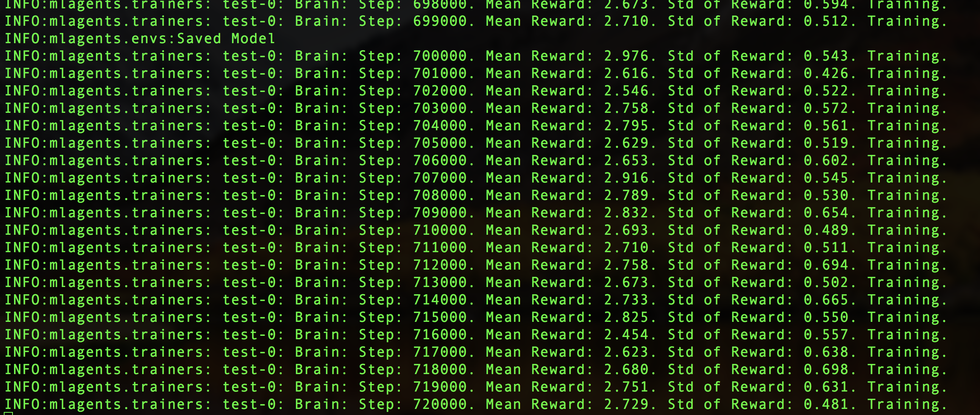Select step 702000 in log
Image resolution: width=980 pixels, height=415 pixels.
pos(440,91)
